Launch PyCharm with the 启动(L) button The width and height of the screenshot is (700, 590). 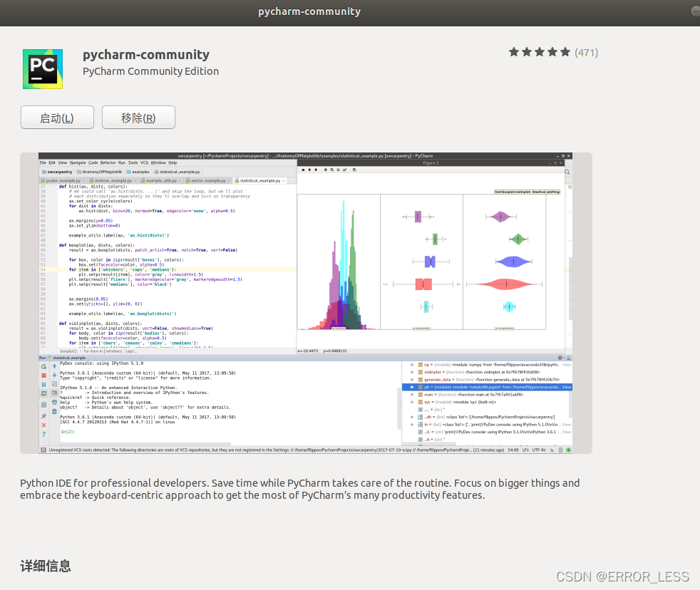point(57,118)
